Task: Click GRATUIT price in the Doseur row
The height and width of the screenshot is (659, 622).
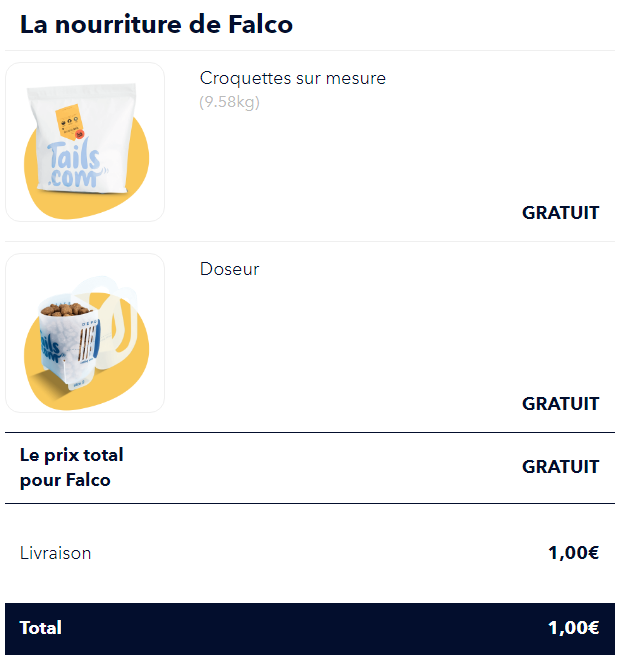Action: click(x=560, y=404)
